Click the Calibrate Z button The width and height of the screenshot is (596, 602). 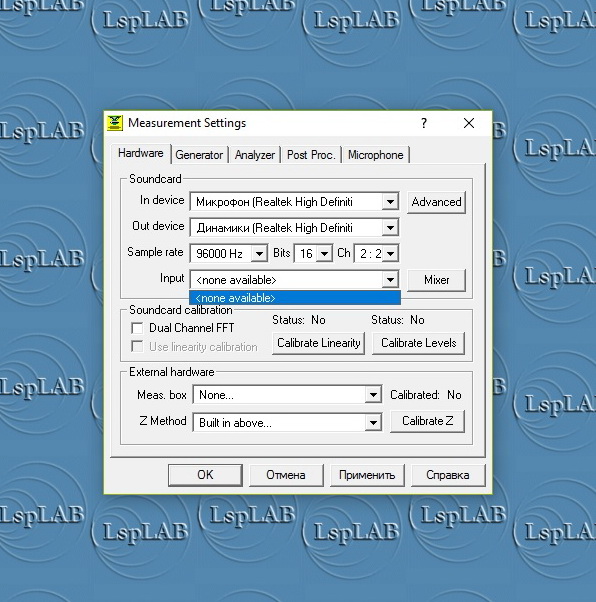(427, 421)
